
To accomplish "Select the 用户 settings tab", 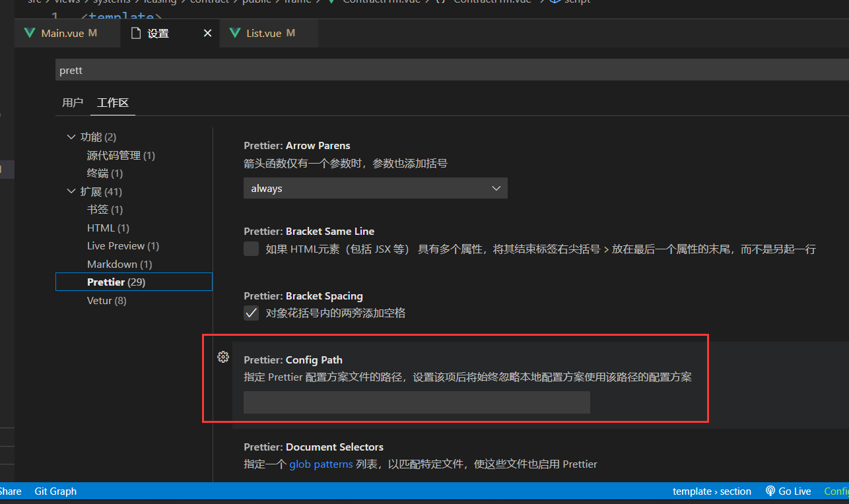I will tap(73, 103).
